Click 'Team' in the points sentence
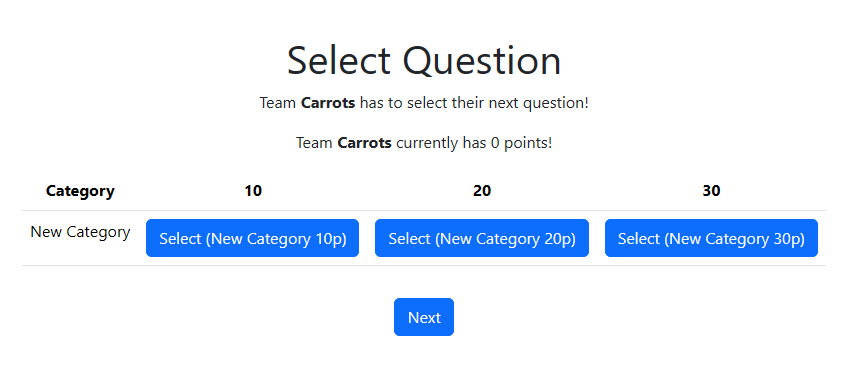 (315, 143)
